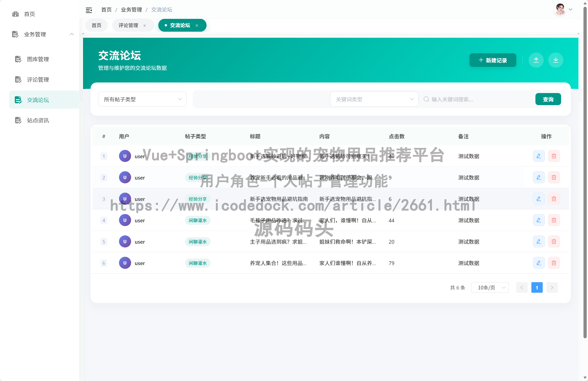Open the user avatar menu top right
Screen dimensions: 588x381
[561, 9]
